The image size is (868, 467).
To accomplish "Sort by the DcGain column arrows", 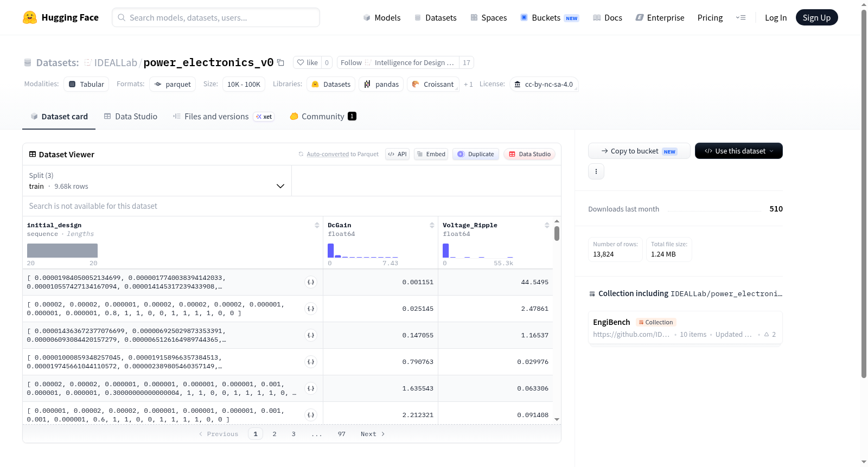I will coord(432,225).
